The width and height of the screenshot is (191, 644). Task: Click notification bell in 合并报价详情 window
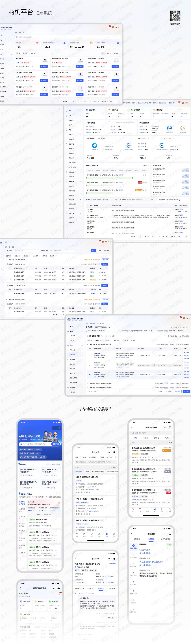pyautogui.click(x=179, y=318)
